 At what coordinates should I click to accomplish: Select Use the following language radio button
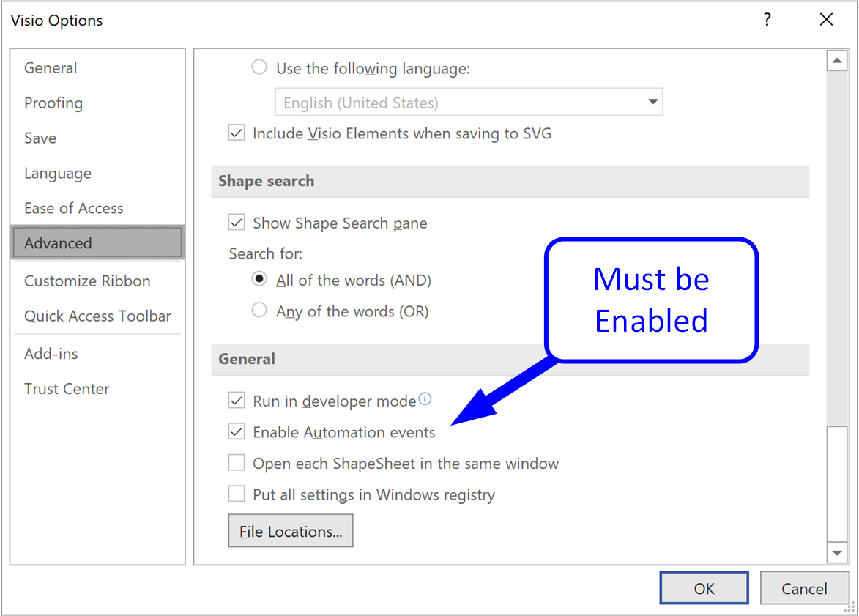click(259, 67)
